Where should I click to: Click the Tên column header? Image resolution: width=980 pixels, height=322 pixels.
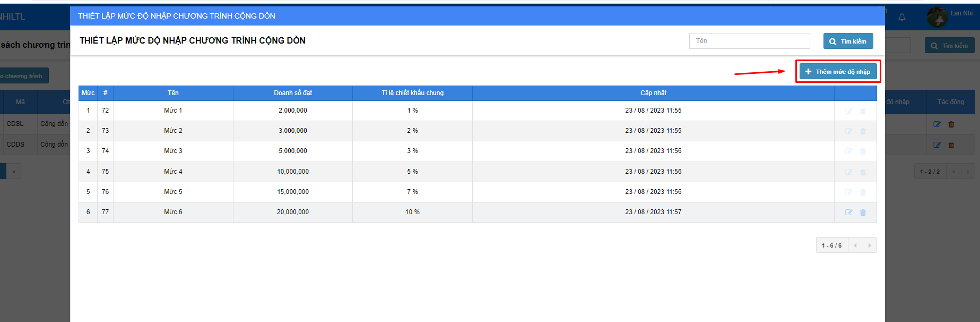pos(173,93)
